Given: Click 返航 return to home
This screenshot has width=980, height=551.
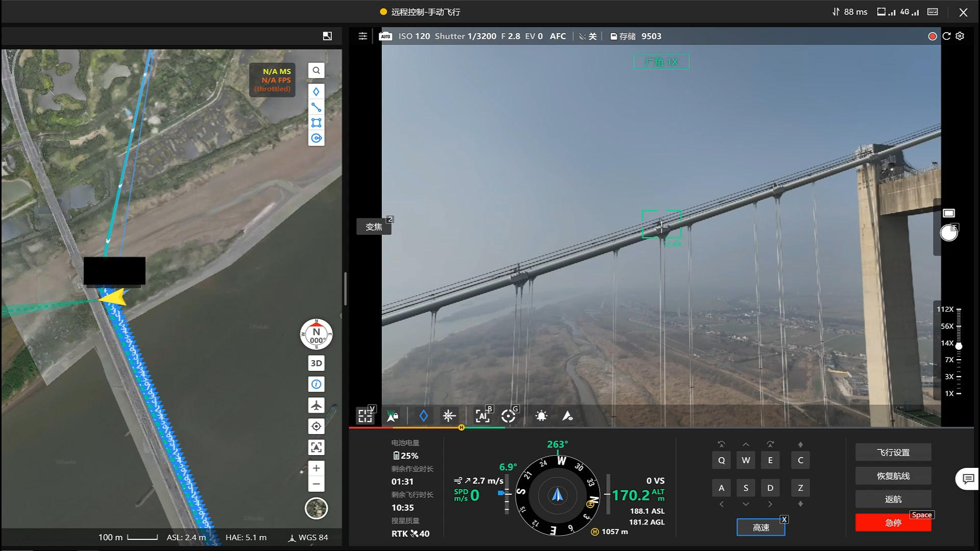Looking at the screenshot, I should [x=893, y=499].
